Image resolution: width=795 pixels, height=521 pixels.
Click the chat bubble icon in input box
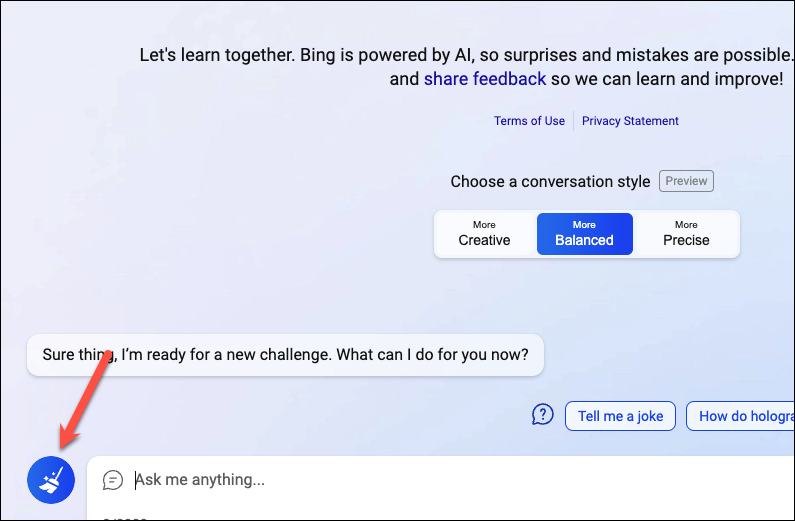[113, 479]
